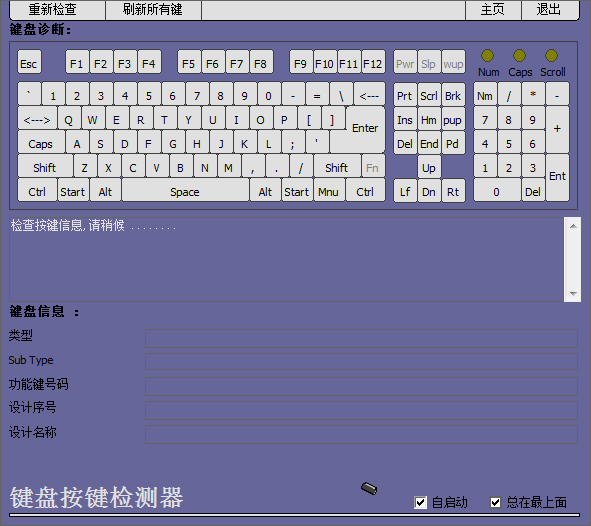This screenshot has height=526, width=591.
Task: Click the Esc key on virtual keyboard
Action: [29, 62]
